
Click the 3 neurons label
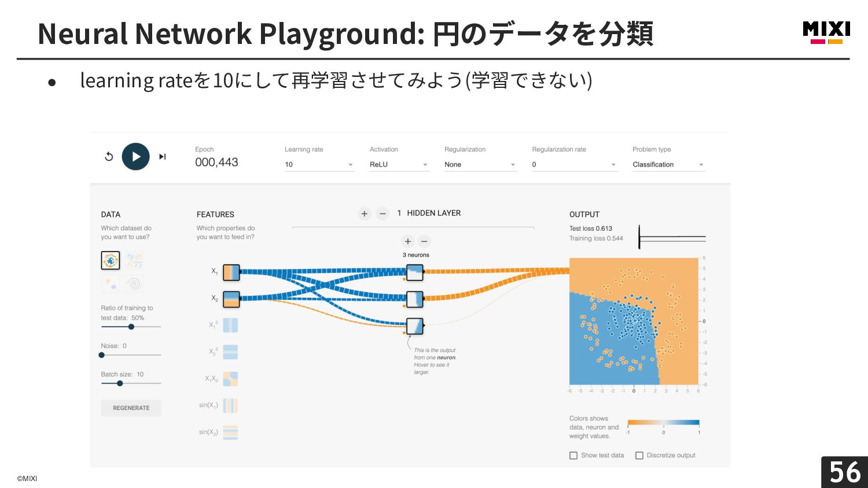click(416, 255)
